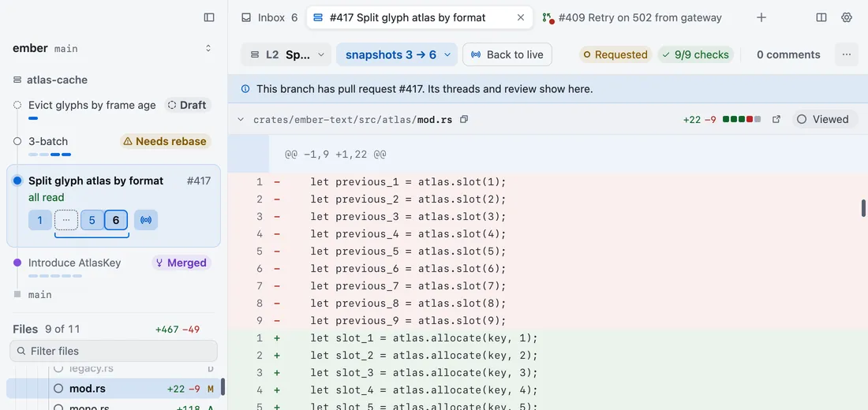Click the diff vertical scrollbar thumb
Image resolution: width=868 pixels, height=410 pixels.
[x=863, y=208]
